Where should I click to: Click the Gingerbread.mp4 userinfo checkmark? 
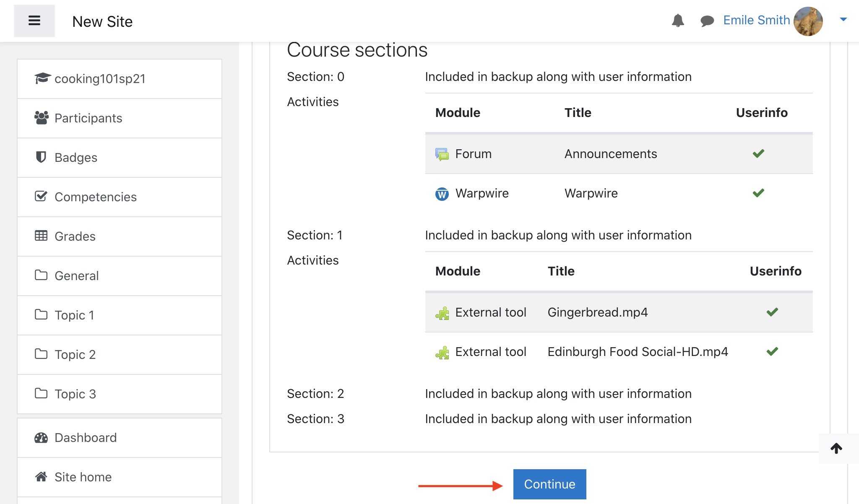(772, 312)
